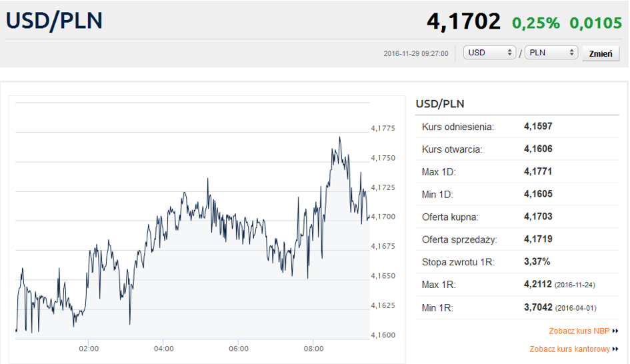
Task: Click the 4,1600 price axis label
Action: (383, 335)
